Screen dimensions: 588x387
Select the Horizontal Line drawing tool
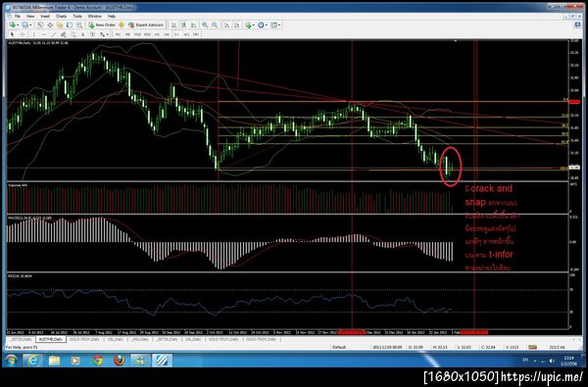pos(43,34)
